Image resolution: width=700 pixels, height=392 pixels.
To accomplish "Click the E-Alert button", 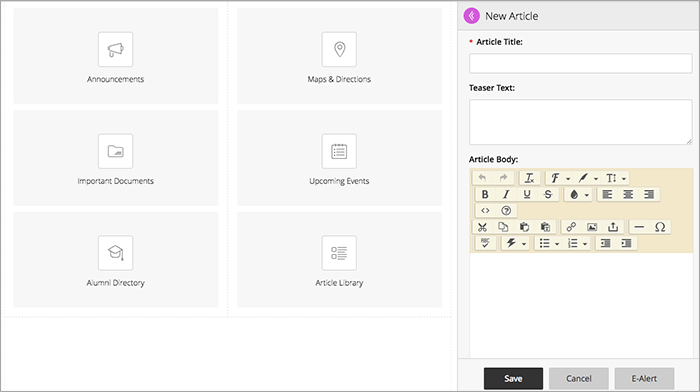I will tap(644, 379).
